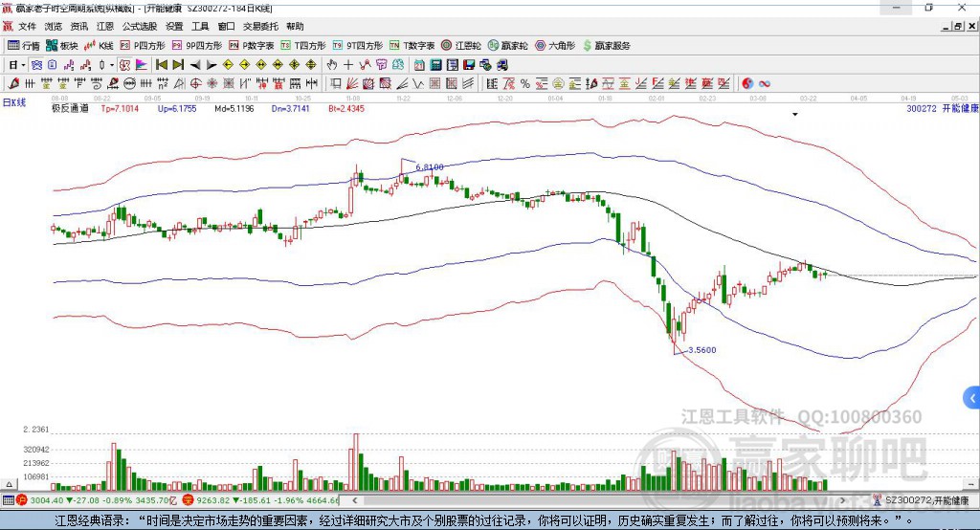This screenshot has height=530, width=980.
Task: Toggle the 极反通道 indicator button
Action: (x=70, y=109)
